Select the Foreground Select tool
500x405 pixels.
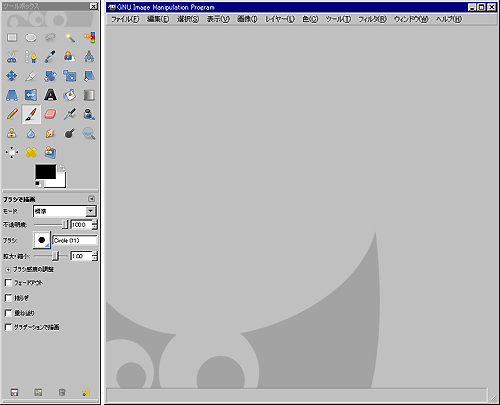click(70, 57)
